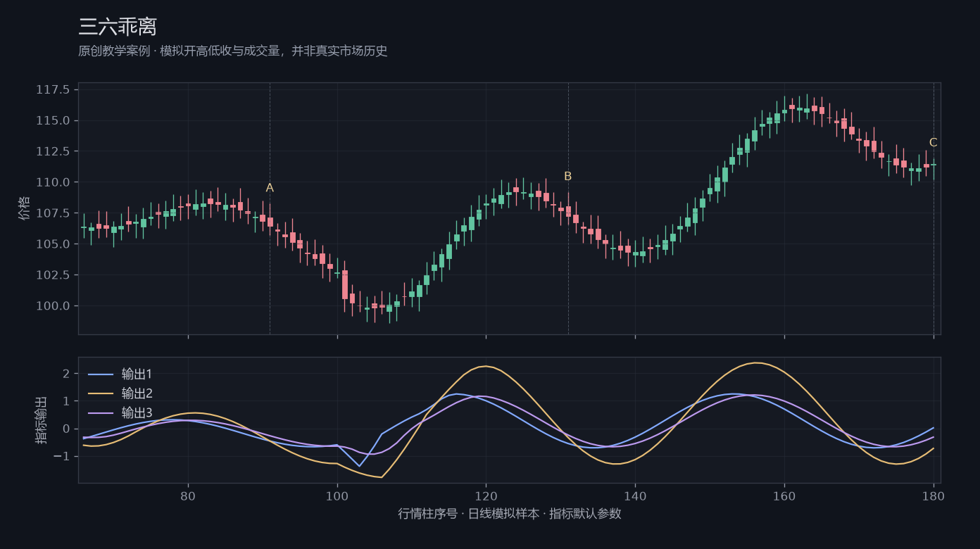Click the horizontal axis tick label 180
This screenshot has width=980, height=549.
pos(934,496)
